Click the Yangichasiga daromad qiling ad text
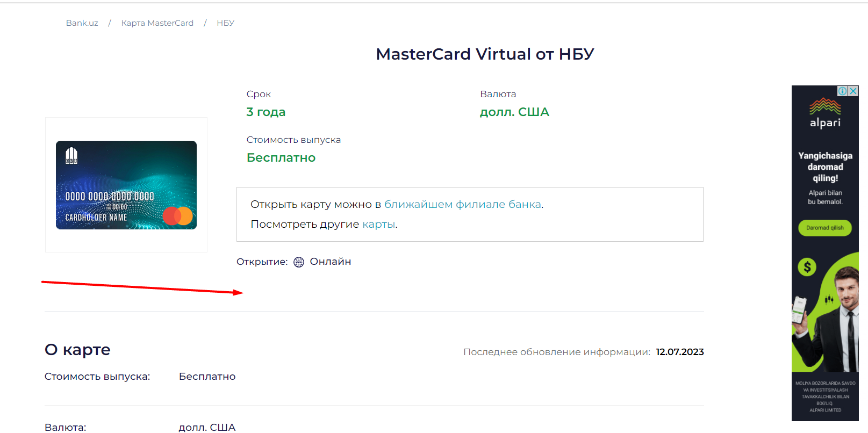This screenshot has height=433, width=868. pyautogui.click(x=825, y=167)
